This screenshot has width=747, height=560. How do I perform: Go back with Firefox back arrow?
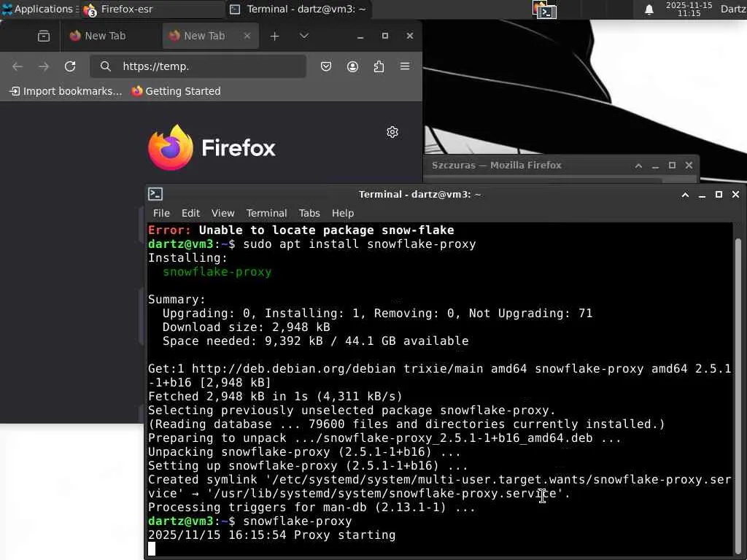pos(18,66)
